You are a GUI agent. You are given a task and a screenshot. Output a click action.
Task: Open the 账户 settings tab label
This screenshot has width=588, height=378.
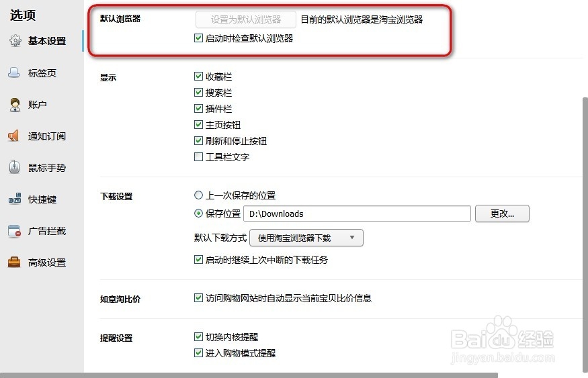tap(38, 105)
